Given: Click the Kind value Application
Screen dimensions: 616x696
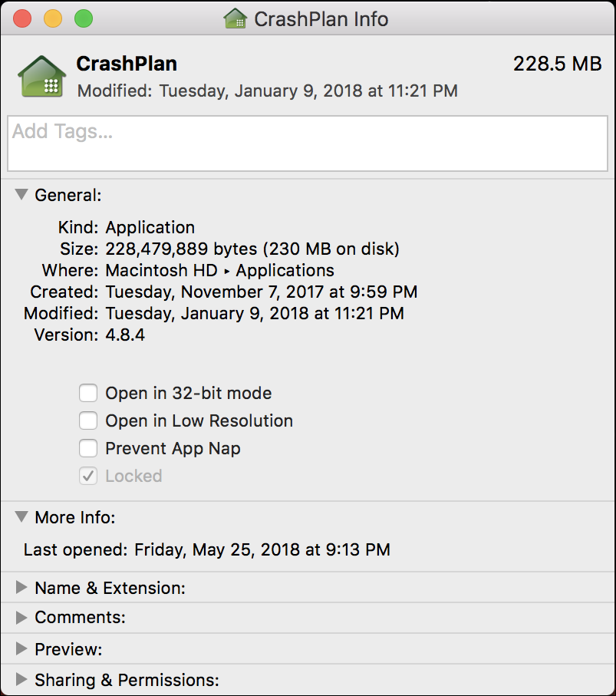Looking at the screenshot, I should [x=150, y=228].
